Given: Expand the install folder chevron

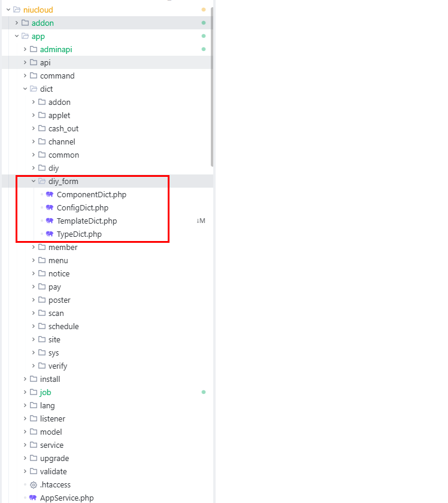Looking at the screenshot, I should tap(25, 379).
